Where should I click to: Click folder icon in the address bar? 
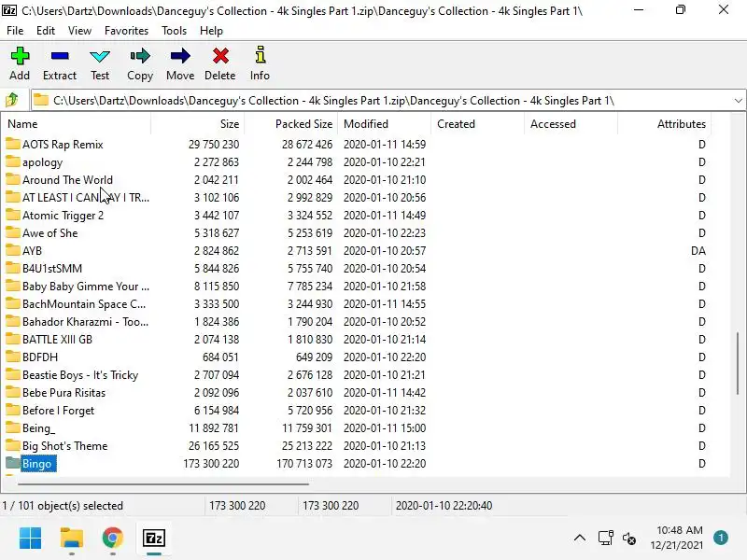click(x=41, y=100)
